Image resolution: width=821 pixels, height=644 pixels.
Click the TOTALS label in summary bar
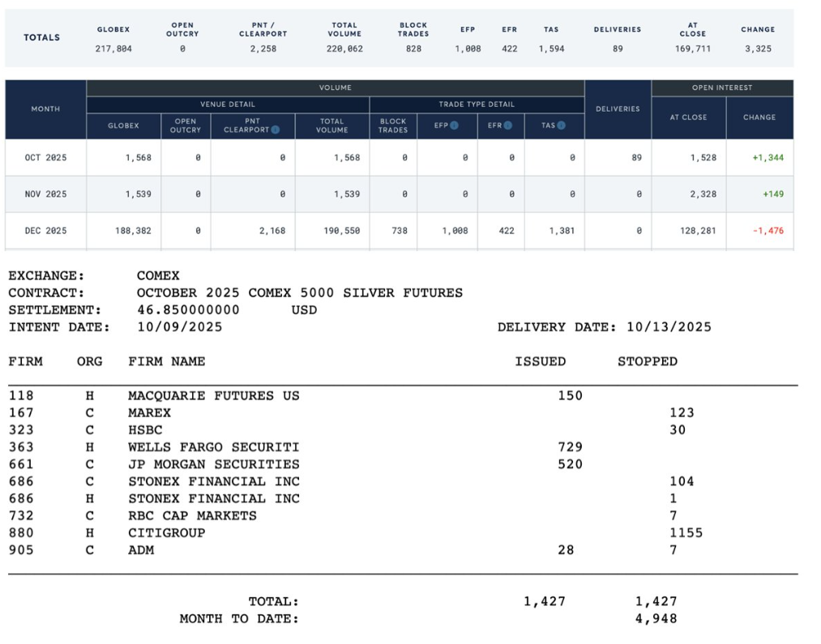pos(41,37)
